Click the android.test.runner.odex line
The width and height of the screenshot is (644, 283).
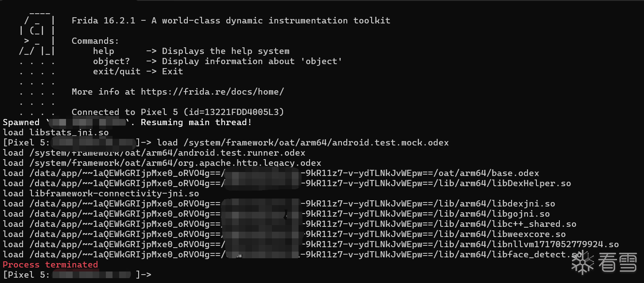(154, 153)
